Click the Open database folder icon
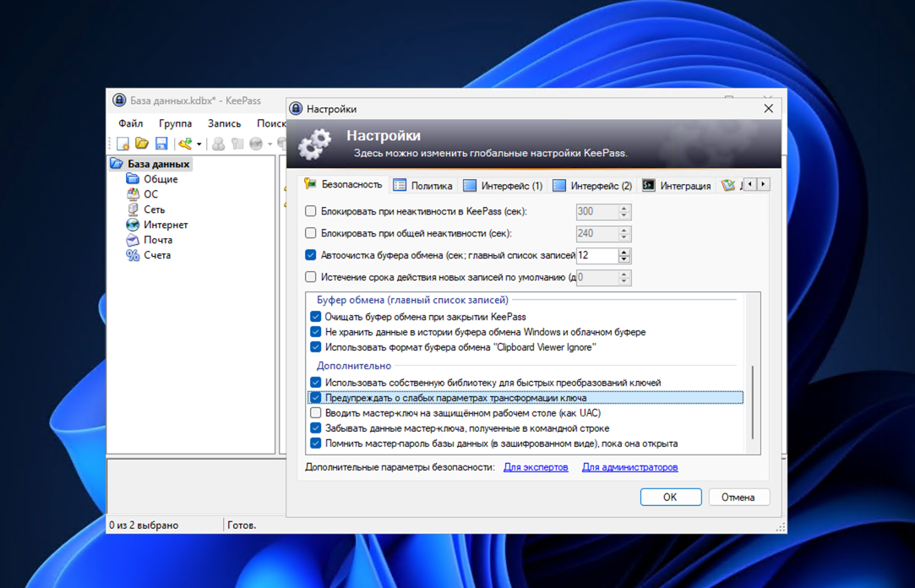Viewport: 915px width, 588px height. [142, 144]
